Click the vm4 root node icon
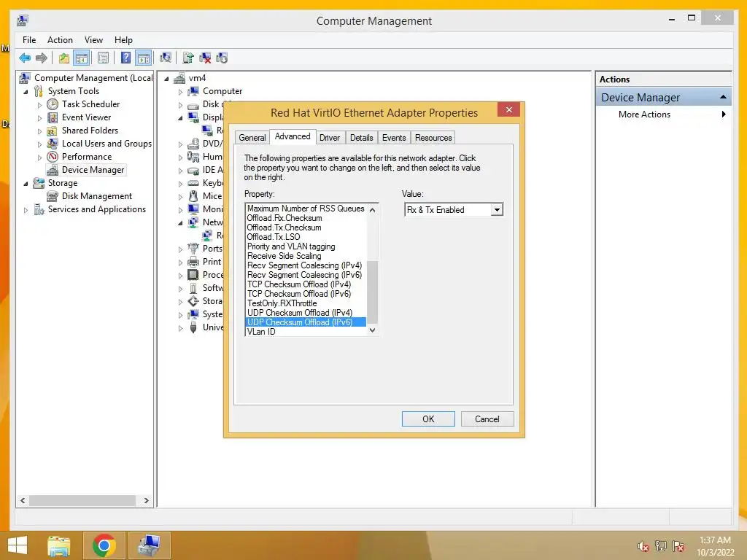Image resolution: width=747 pixels, height=560 pixels. click(x=179, y=78)
